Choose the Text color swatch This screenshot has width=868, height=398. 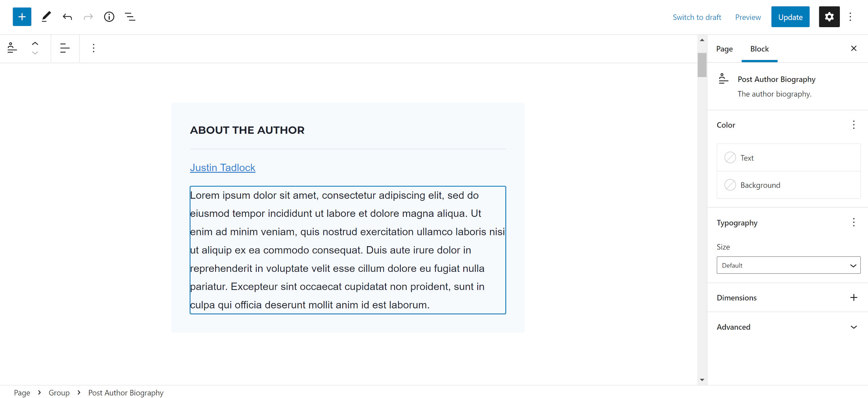[x=788, y=158]
